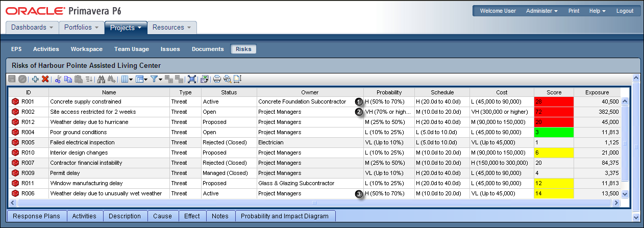Screen dimensions: 644x228
Task: Open the Portfolios menu tab
Action: coord(82,28)
